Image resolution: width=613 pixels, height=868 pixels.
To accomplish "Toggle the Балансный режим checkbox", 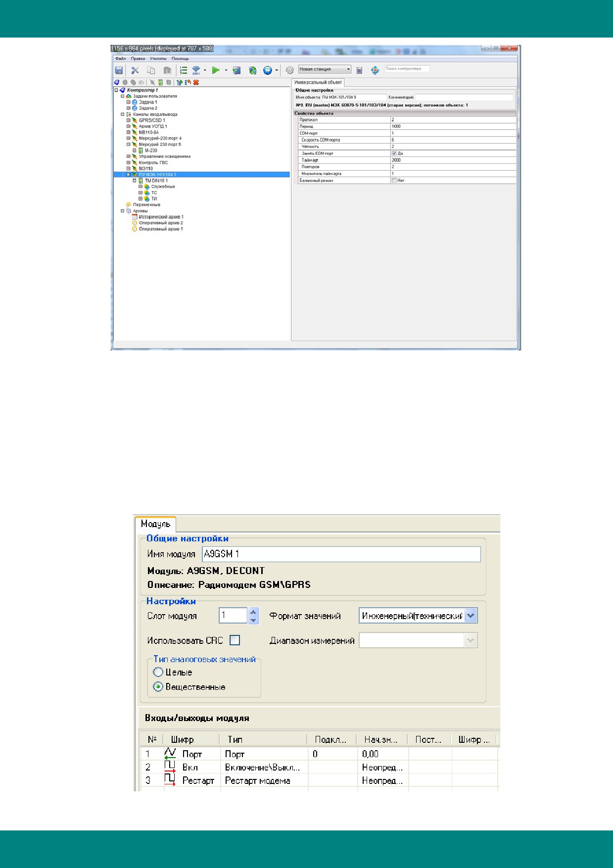I will [x=394, y=181].
